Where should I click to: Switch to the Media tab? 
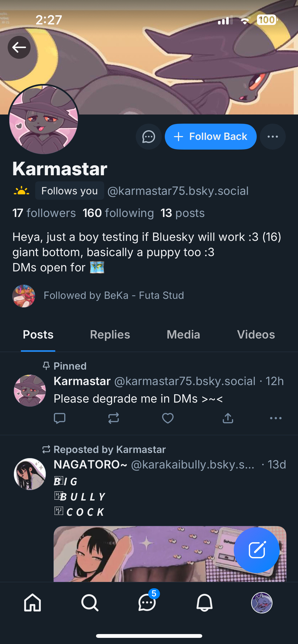coord(183,335)
